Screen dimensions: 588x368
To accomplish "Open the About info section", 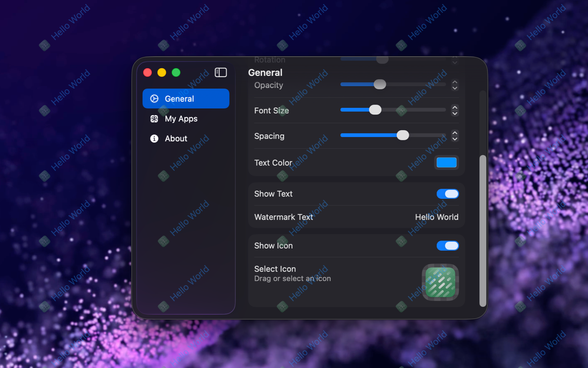I will click(176, 139).
